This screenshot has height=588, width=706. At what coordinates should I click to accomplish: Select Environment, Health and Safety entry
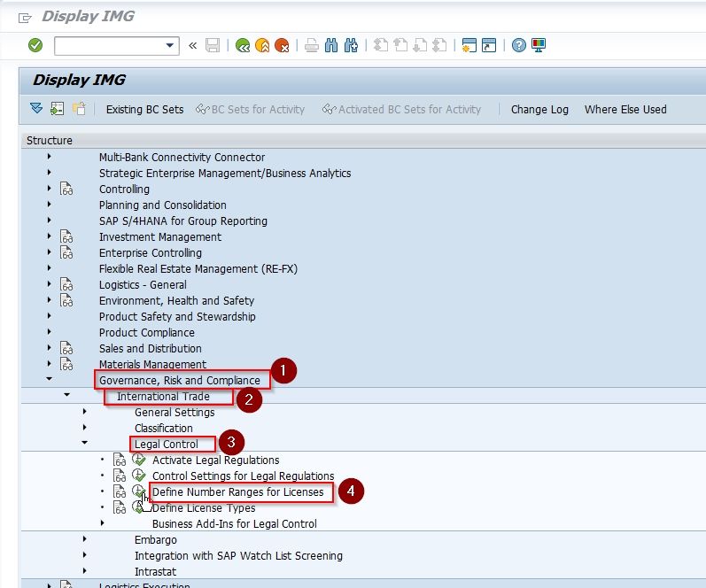pyautogui.click(x=176, y=301)
